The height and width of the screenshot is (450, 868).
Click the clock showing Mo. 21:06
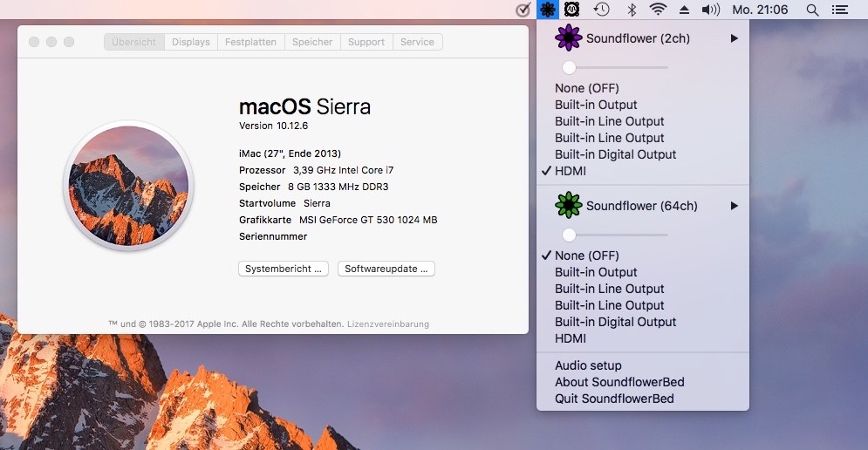(x=760, y=10)
